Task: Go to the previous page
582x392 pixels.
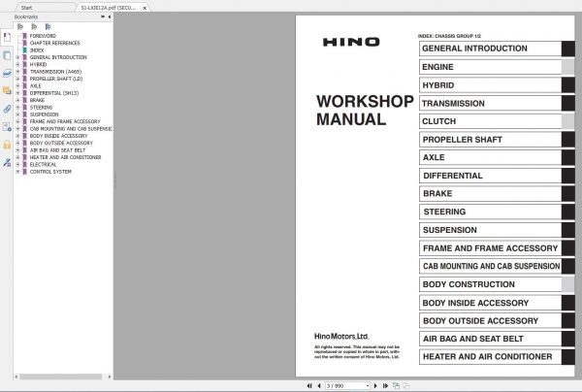Action: (319, 385)
